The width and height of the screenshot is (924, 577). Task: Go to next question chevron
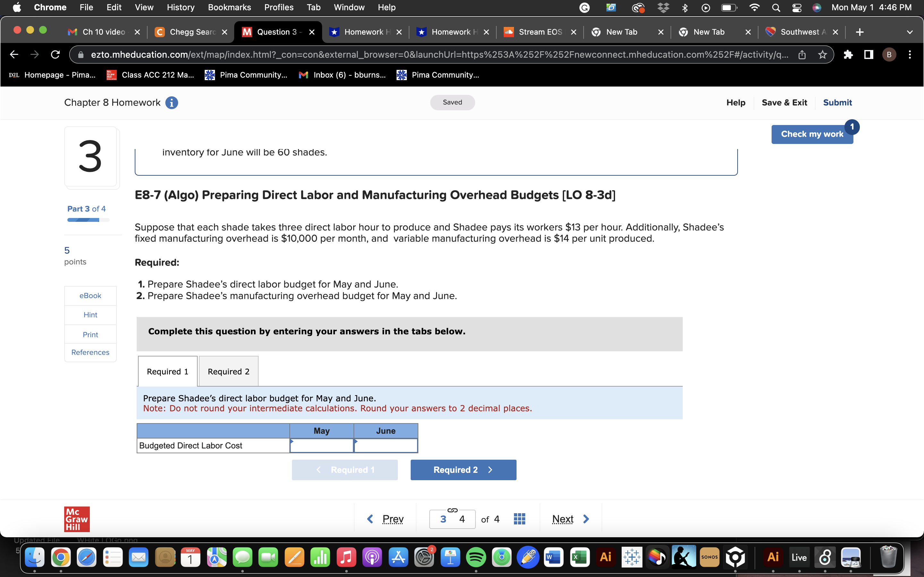pyautogui.click(x=586, y=519)
